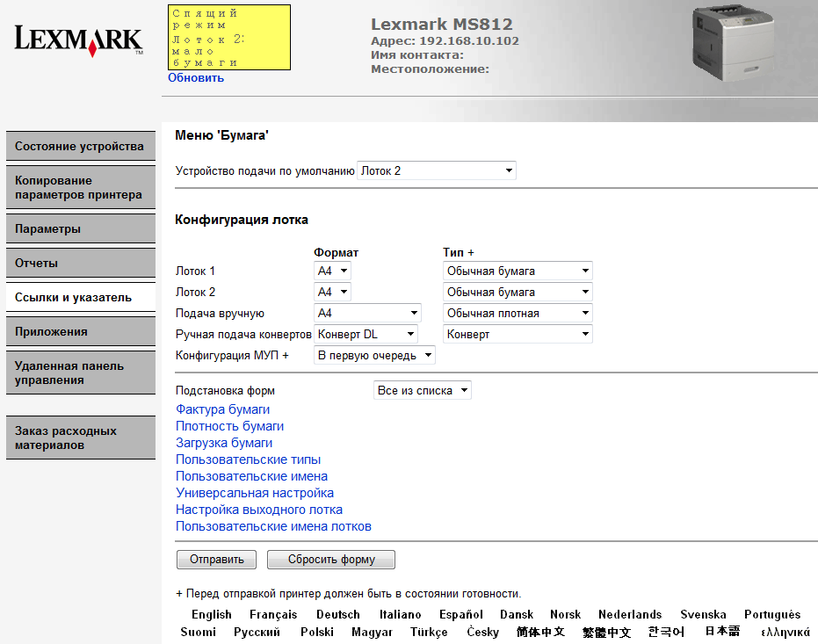Open the Отчеты menu item
Screen dimensions: 818x644
pos(81,263)
